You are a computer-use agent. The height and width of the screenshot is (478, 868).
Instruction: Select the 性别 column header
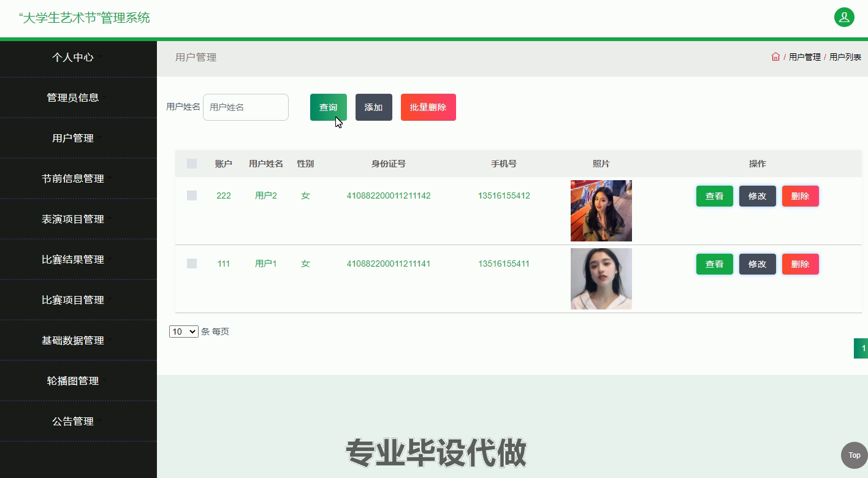(x=305, y=164)
